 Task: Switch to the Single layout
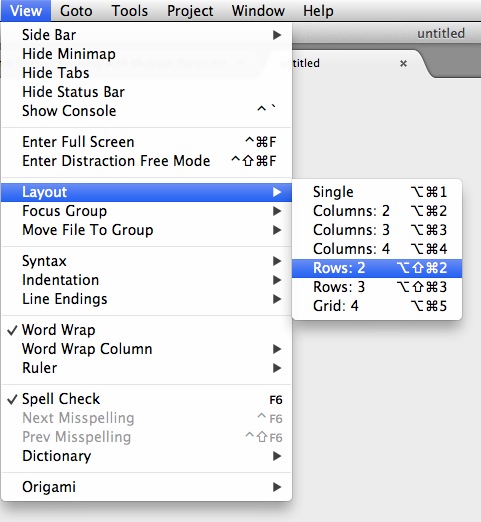[377, 192]
